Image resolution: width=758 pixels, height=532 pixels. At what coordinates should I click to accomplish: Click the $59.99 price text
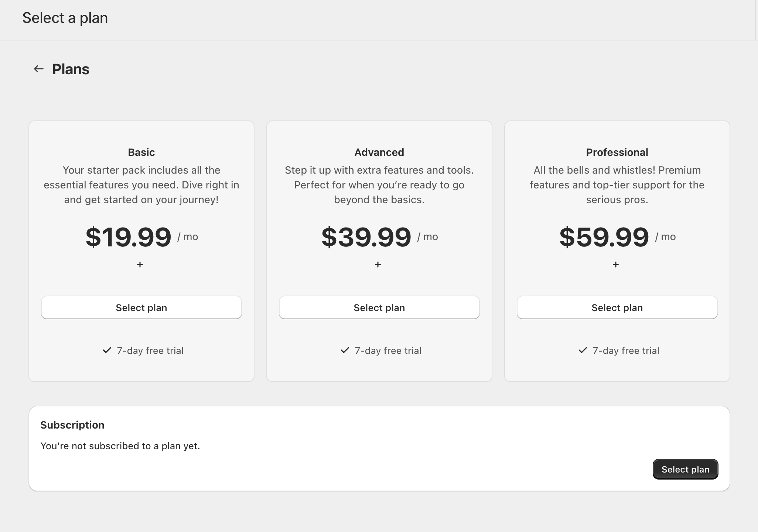(604, 237)
